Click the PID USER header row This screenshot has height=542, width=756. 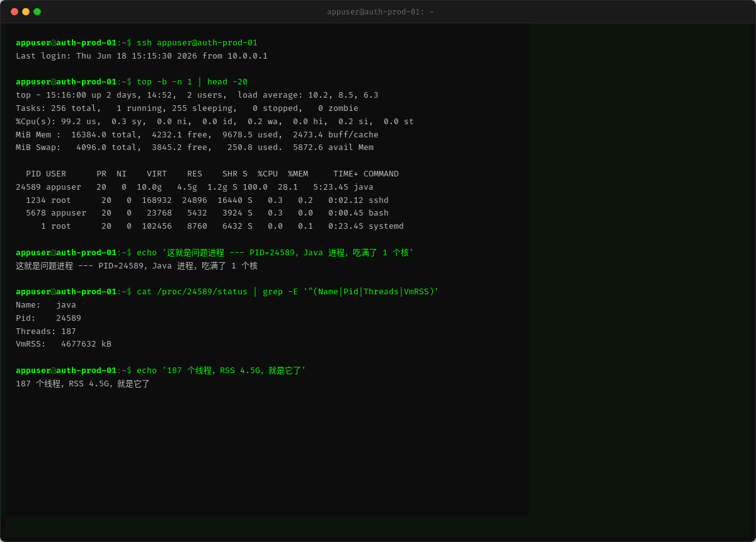[x=212, y=174]
